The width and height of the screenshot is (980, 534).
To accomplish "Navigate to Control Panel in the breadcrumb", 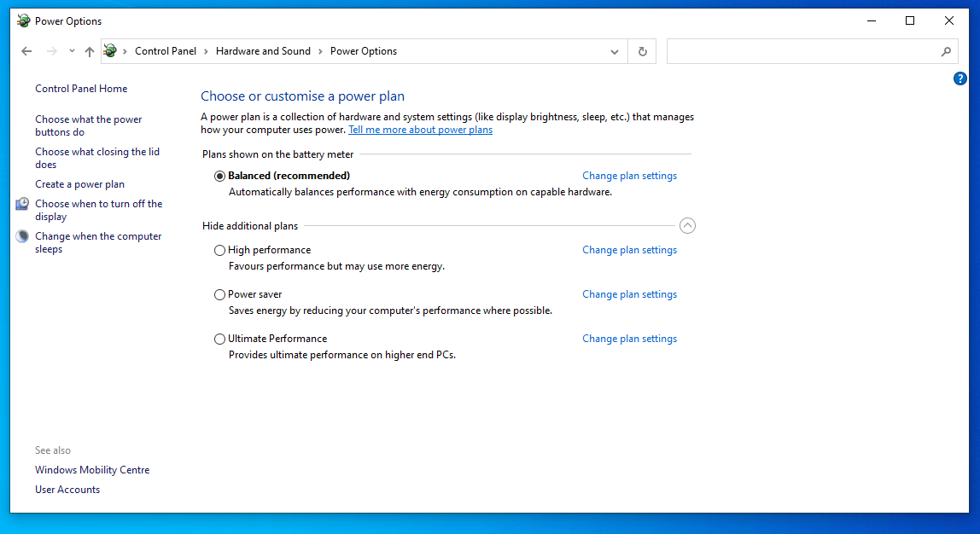I will coord(166,51).
